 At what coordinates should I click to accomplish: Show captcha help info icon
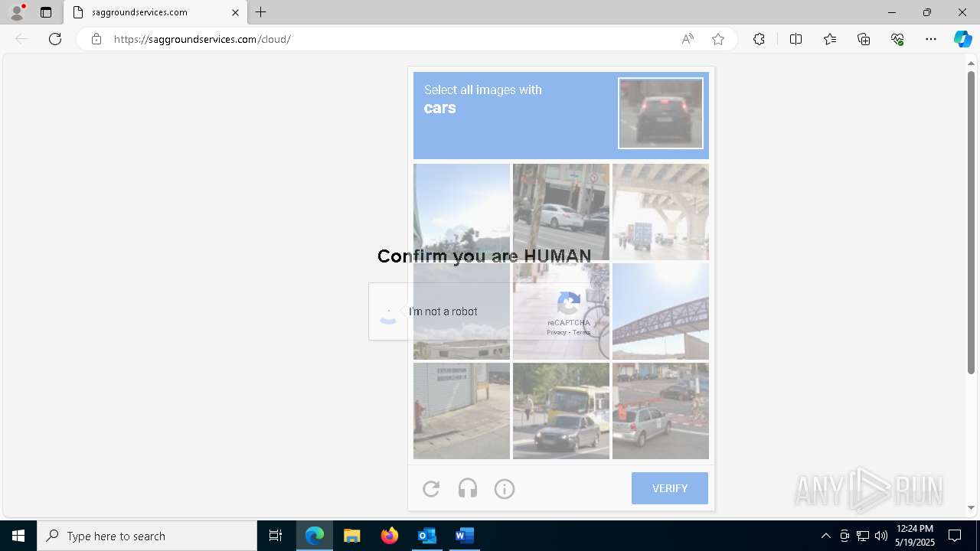pyautogui.click(x=505, y=488)
